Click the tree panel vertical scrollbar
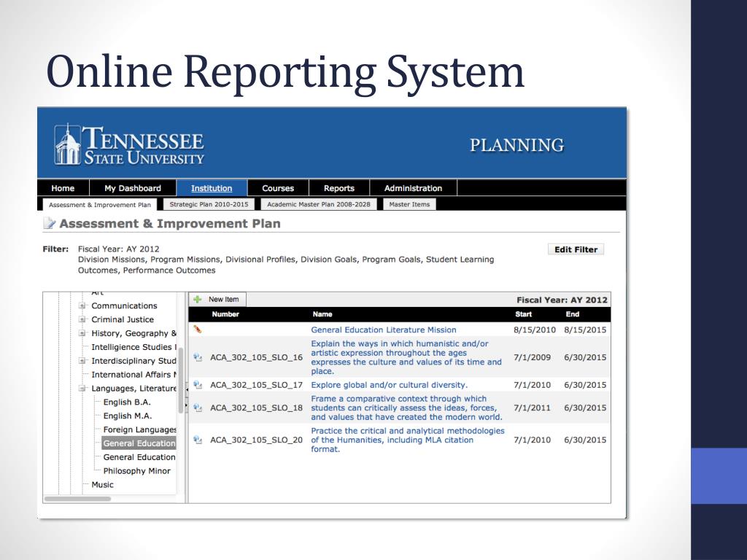The image size is (747, 560). click(x=181, y=379)
